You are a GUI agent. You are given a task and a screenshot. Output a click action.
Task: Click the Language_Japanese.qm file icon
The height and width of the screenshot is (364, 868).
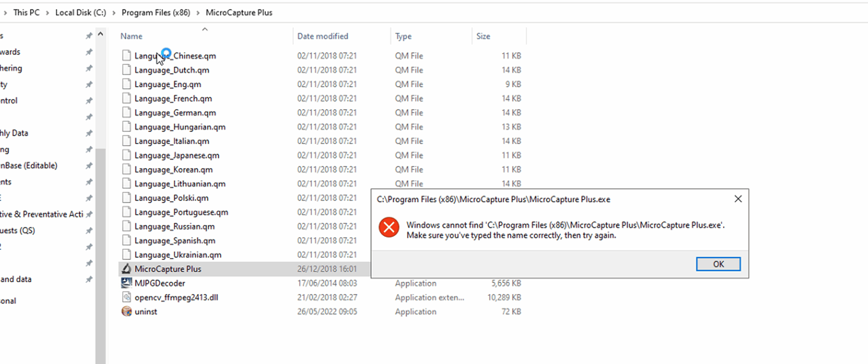point(126,156)
